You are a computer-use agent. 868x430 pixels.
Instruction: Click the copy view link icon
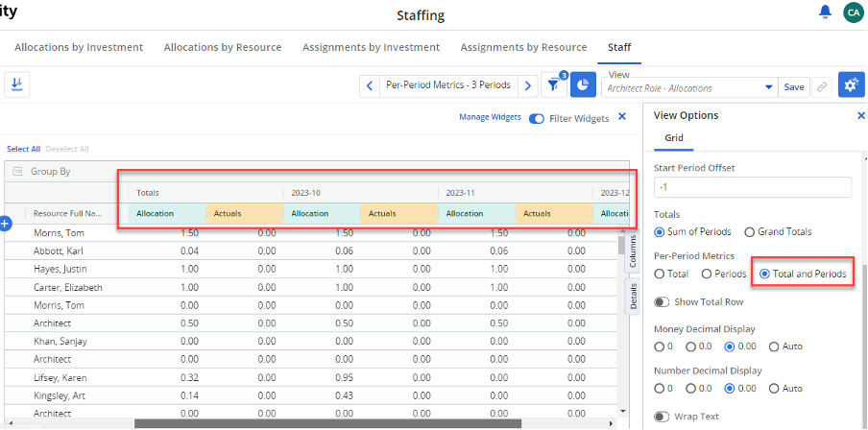coord(823,87)
